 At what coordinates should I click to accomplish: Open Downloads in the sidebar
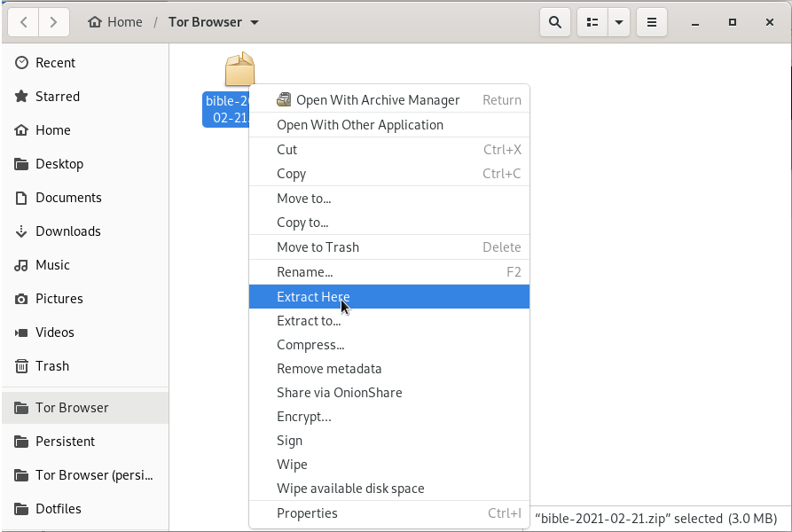click(x=67, y=231)
